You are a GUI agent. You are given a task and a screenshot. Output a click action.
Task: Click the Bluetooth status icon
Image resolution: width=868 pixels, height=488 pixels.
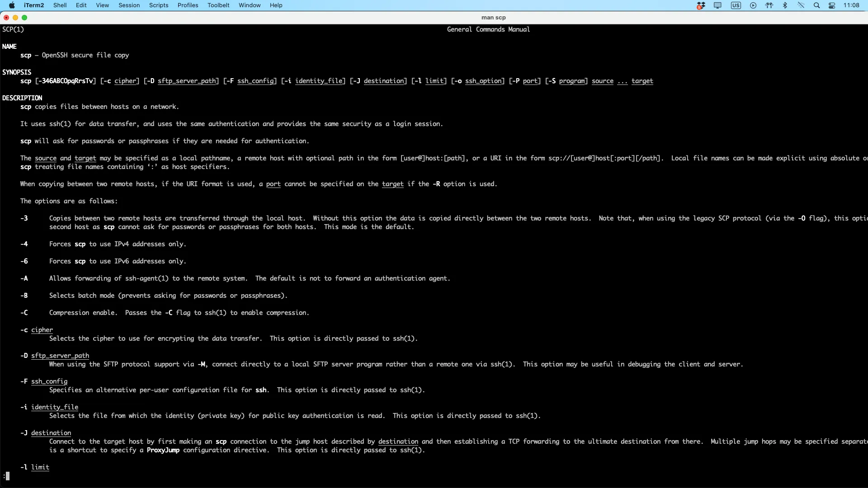click(785, 5)
